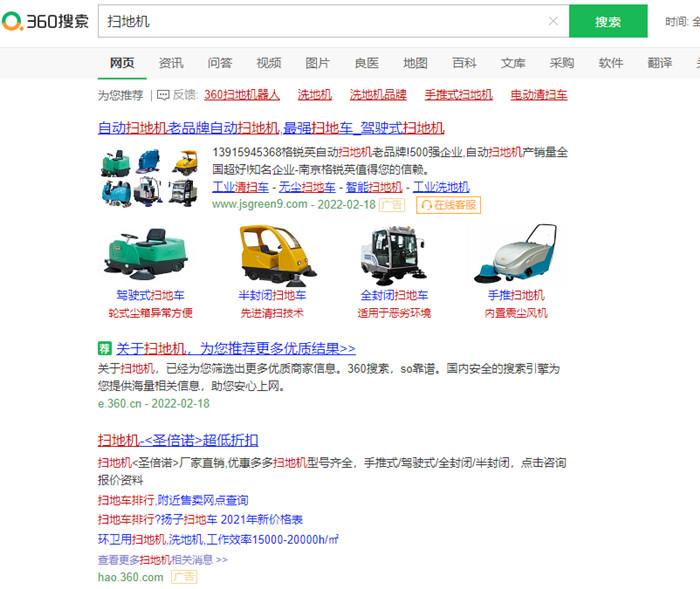
Task: Click the green ride-on sweeper image
Action: pos(146,254)
